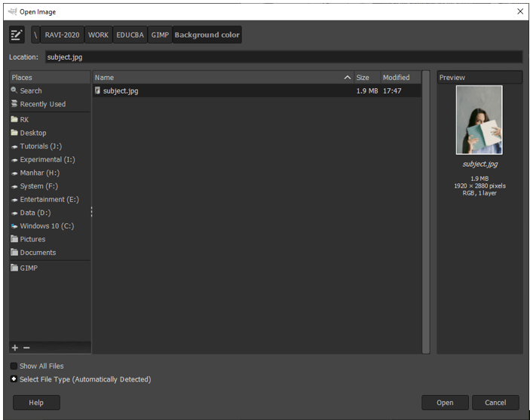530x420 pixels.
Task: Click the plus add-bookmark icon
Action: point(15,348)
